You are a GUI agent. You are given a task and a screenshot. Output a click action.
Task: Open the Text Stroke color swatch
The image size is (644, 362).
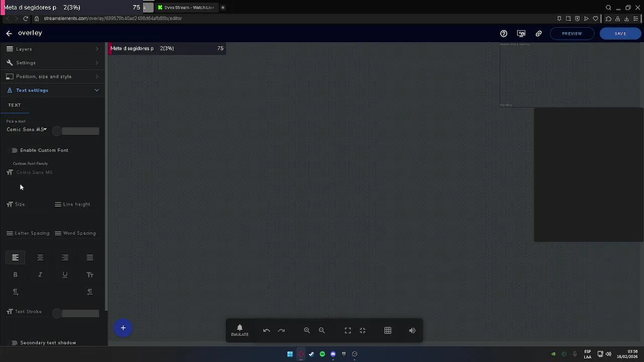[80, 314]
